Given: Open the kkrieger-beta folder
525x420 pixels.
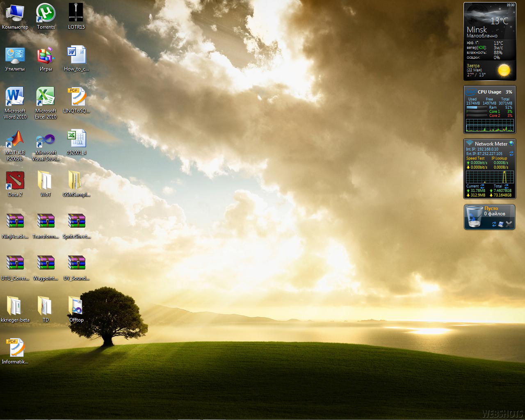Looking at the screenshot, I should tap(15, 306).
